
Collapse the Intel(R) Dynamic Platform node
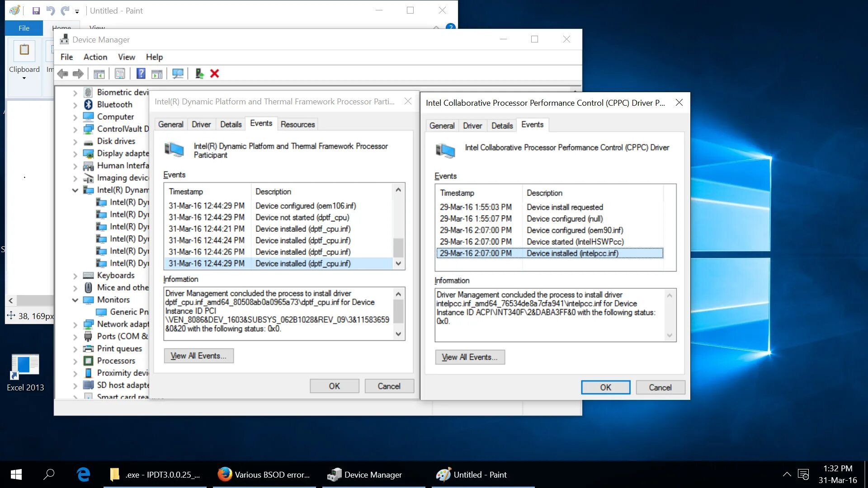tap(75, 190)
